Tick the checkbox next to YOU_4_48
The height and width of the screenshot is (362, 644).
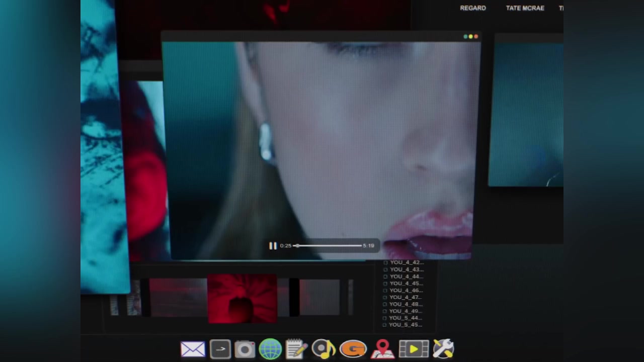386,304
